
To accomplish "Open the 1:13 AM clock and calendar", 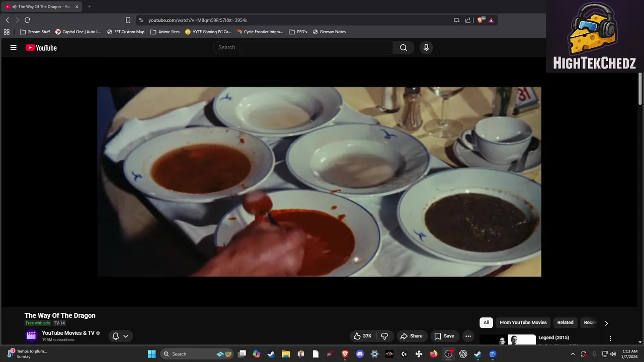I will pos(630,354).
